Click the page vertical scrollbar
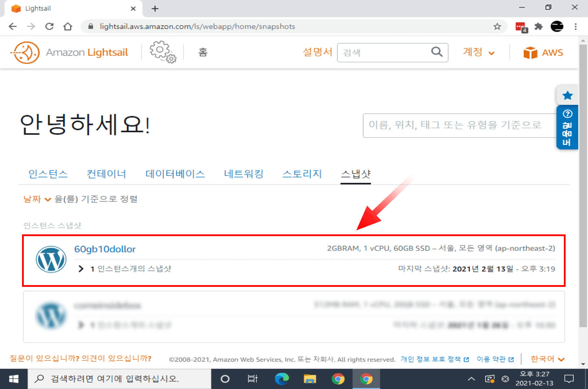The height and width of the screenshot is (389, 588). coord(583,185)
